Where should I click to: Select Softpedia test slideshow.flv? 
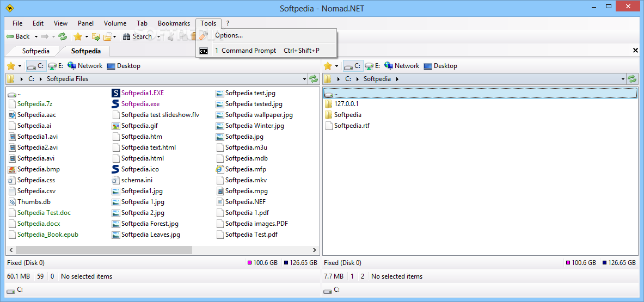(156, 115)
